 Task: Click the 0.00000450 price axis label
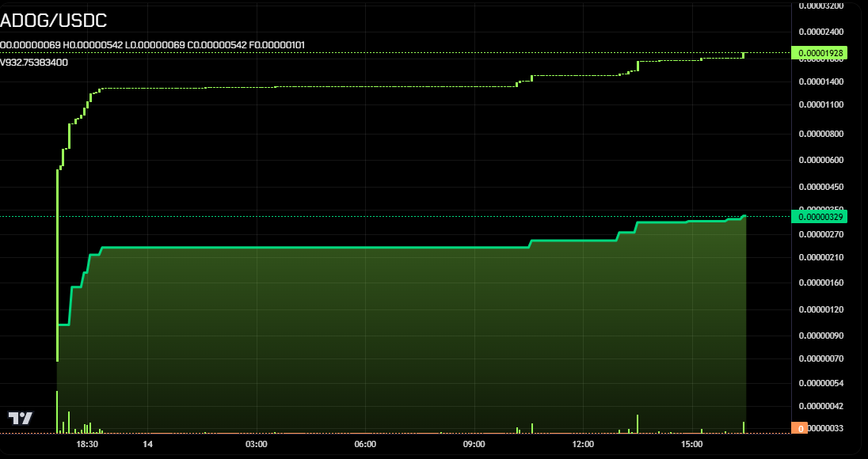pos(821,187)
